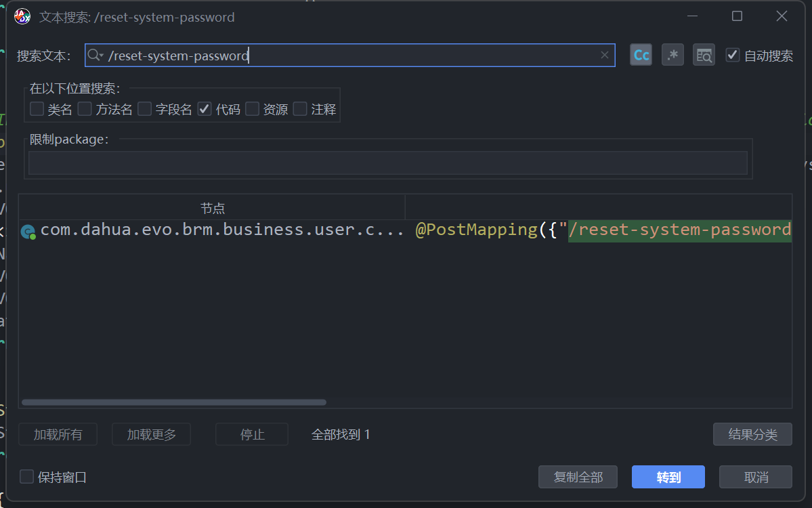
Task: Toggle the case-sensitive Cc search icon
Action: point(641,56)
